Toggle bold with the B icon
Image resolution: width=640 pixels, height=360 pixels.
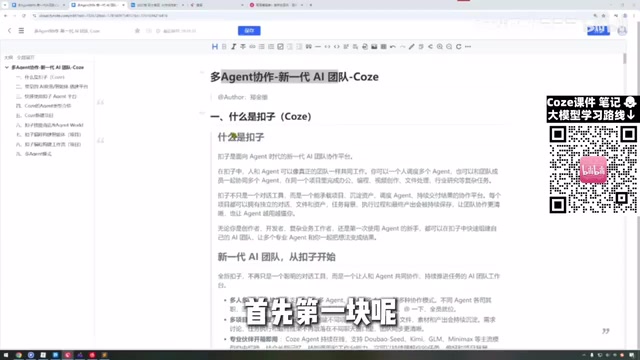[224, 47]
